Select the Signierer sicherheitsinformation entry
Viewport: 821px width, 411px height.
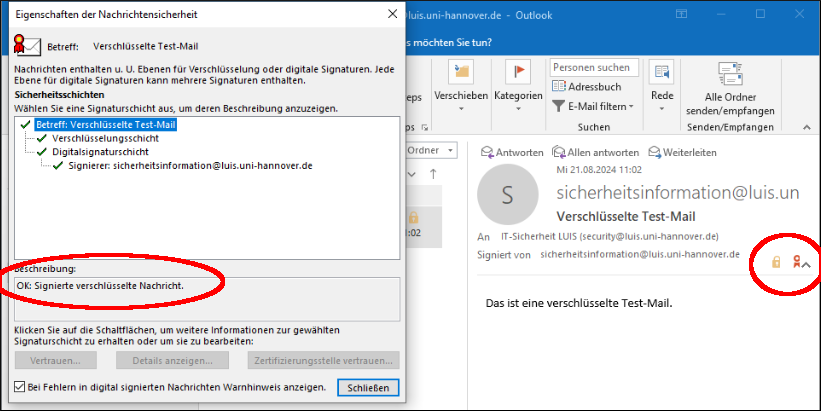[x=191, y=165]
